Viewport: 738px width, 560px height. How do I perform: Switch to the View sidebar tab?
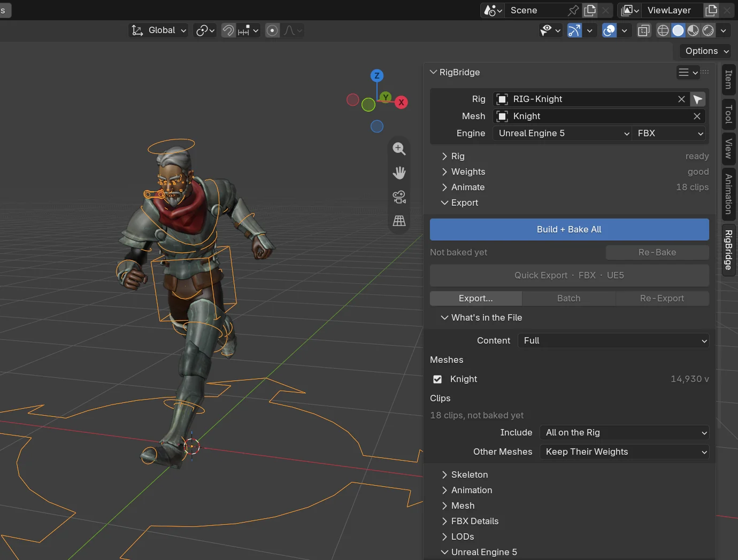728,149
